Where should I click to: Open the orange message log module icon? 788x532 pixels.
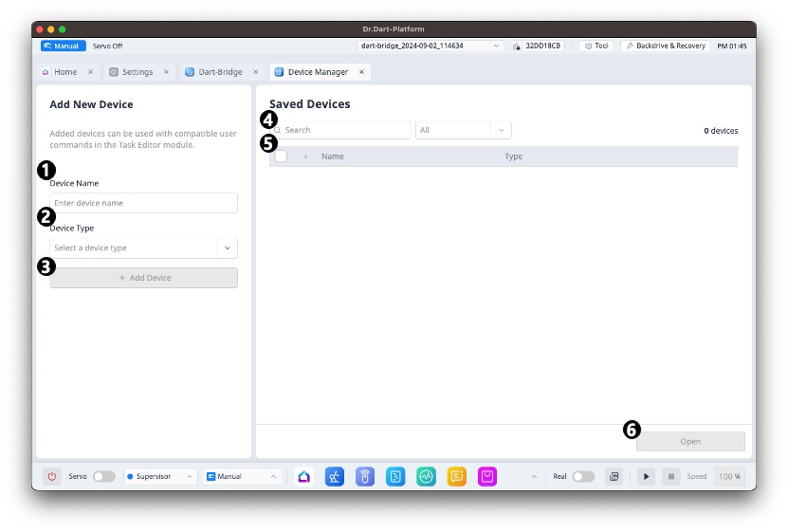457,476
